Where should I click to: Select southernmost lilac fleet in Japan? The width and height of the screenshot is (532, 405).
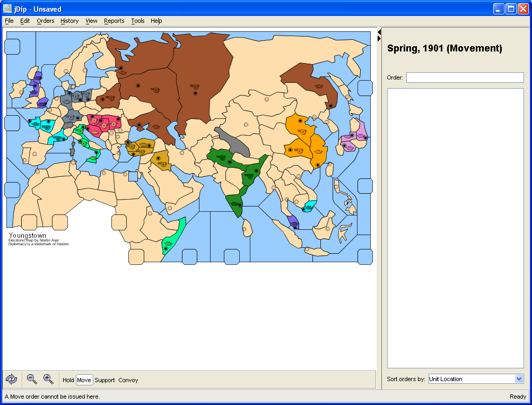349,148
